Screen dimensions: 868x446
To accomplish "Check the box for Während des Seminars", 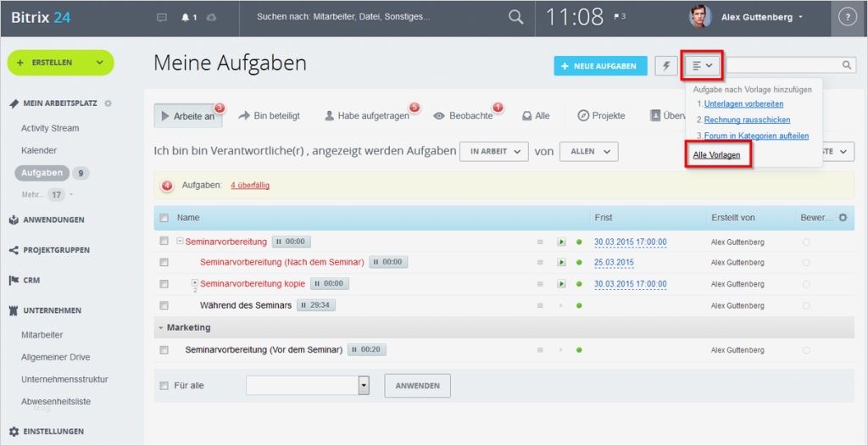I will pos(164,305).
